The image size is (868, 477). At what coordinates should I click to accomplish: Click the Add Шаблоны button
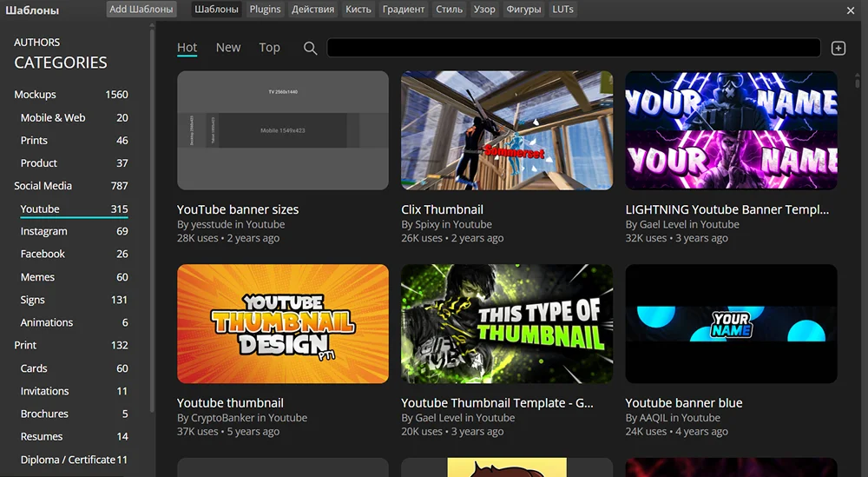141,10
